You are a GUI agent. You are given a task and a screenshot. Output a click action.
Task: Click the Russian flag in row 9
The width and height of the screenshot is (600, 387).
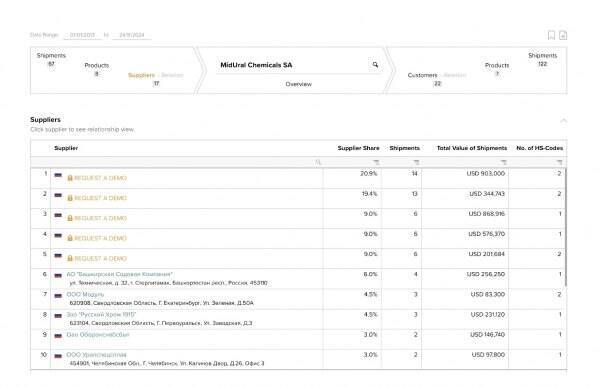[x=58, y=336]
